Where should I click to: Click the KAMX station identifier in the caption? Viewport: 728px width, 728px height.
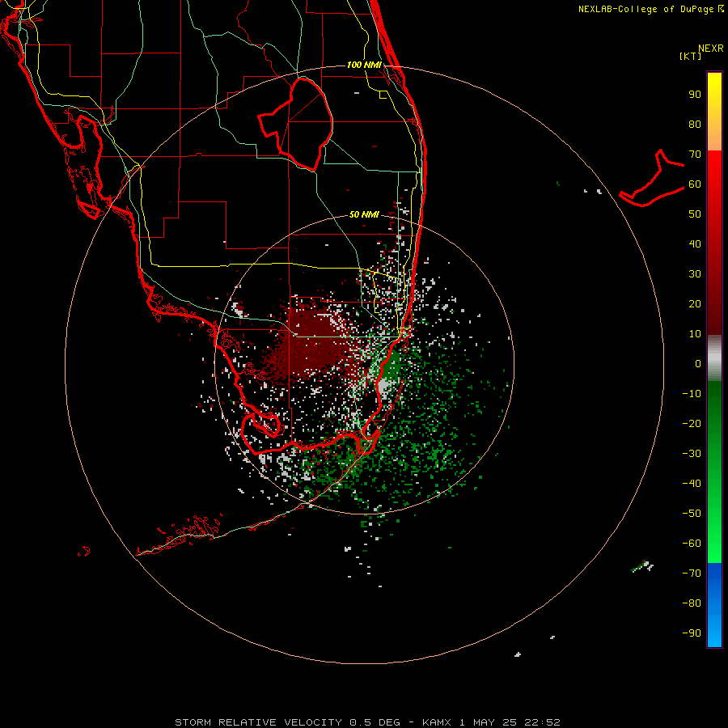[x=437, y=722]
